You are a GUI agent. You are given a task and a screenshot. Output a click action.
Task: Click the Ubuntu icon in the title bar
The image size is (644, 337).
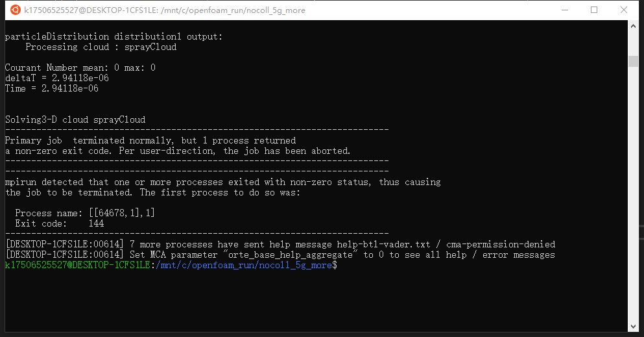12,10
